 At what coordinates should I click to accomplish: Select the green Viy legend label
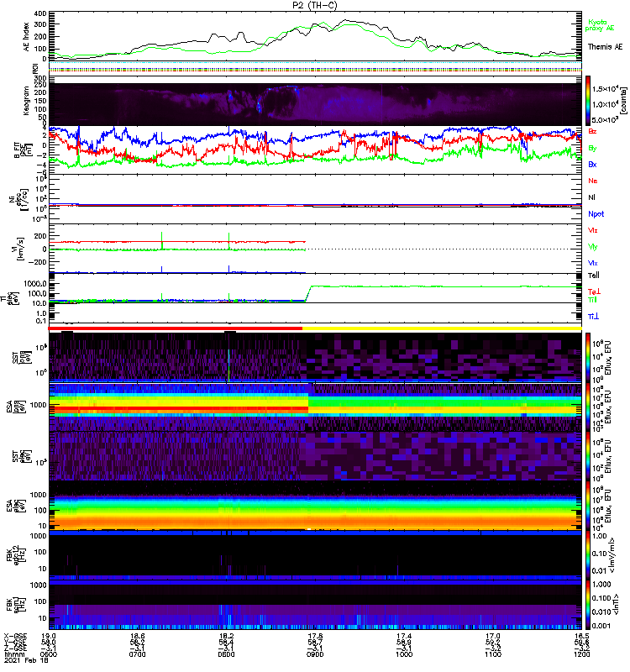click(593, 247)
